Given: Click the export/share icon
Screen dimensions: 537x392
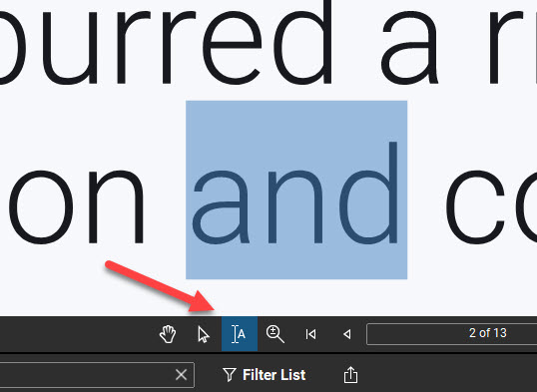Looking at the screenshot, I should click(350, 374).
